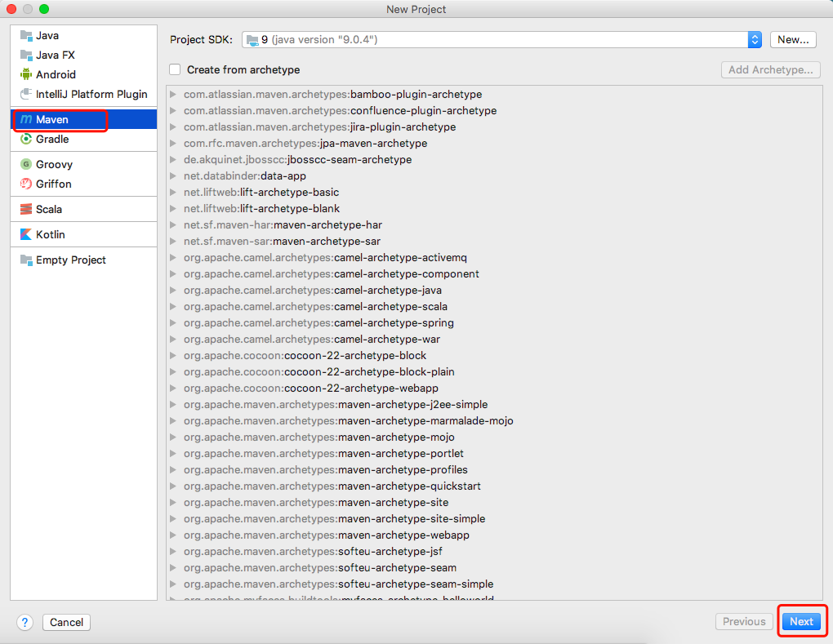Click the Empty Project folder icon
Viewport: 833px width, 644px height.
26,260
